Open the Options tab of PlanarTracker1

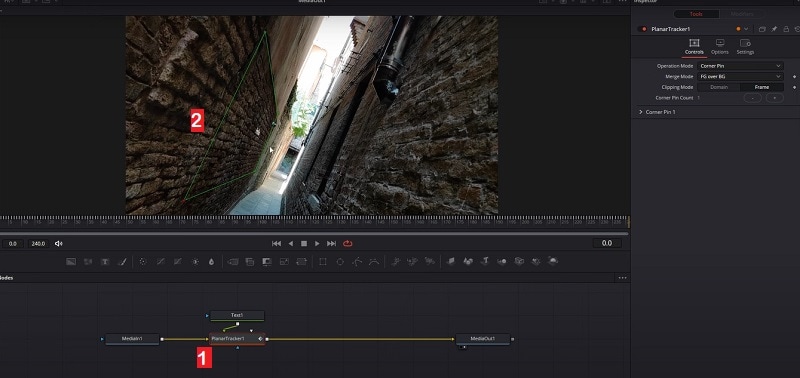click(x=720, y=47)
